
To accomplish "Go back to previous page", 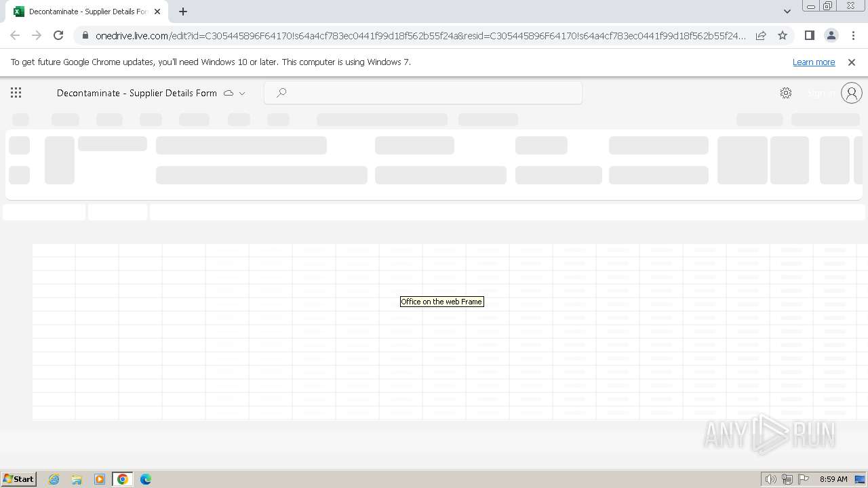I will (15, 35).
